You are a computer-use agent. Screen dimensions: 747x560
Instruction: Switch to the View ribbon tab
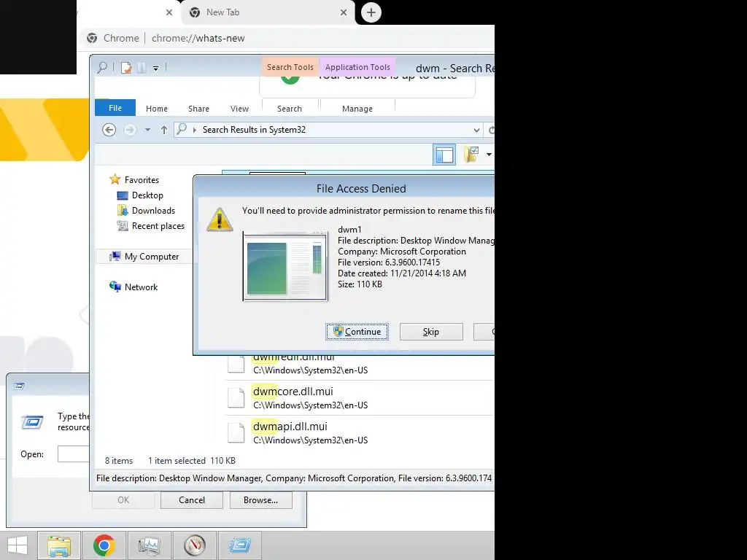239,109
